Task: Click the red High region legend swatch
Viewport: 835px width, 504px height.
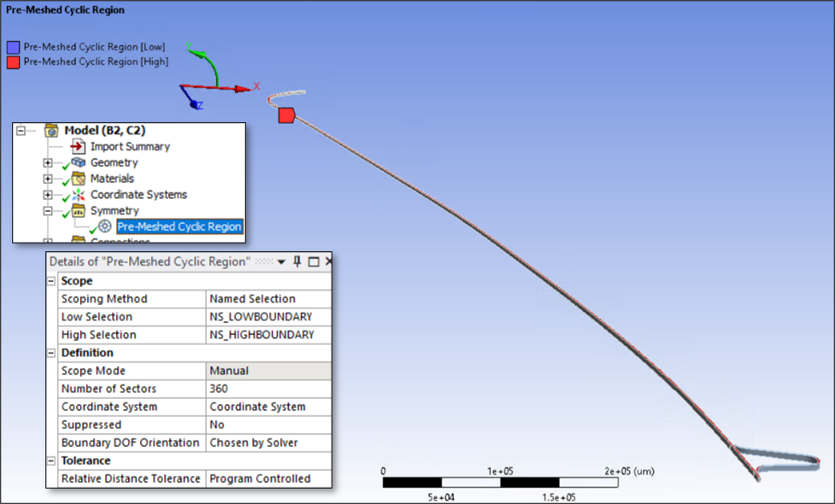Action: click(x=13, y=62)
